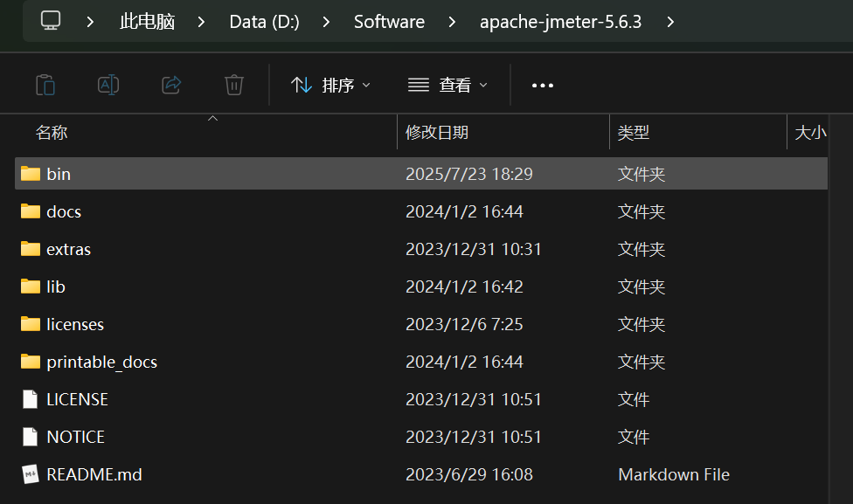Select the printable_docs folder name
Screen dimensions: 853x504
click(x=101, y=362)
